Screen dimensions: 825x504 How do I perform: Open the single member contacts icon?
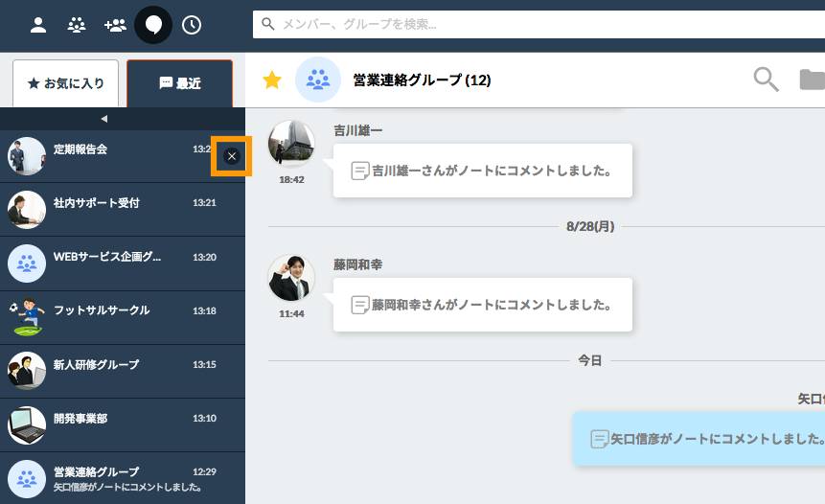coord(38,25)
